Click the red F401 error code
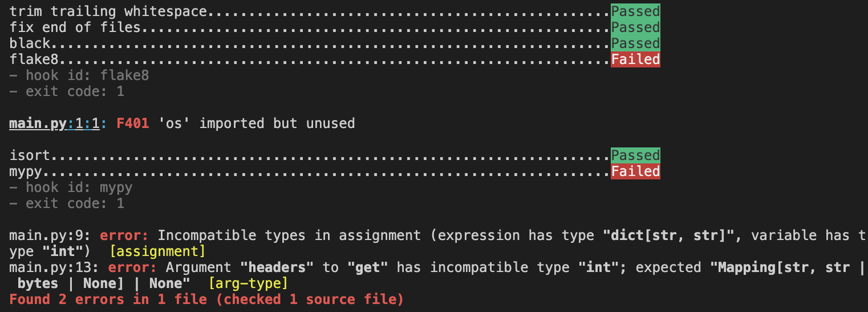Image resolution: width=868 pixels, height=312 pixels. pyautogui.click(x=133, y=124)
